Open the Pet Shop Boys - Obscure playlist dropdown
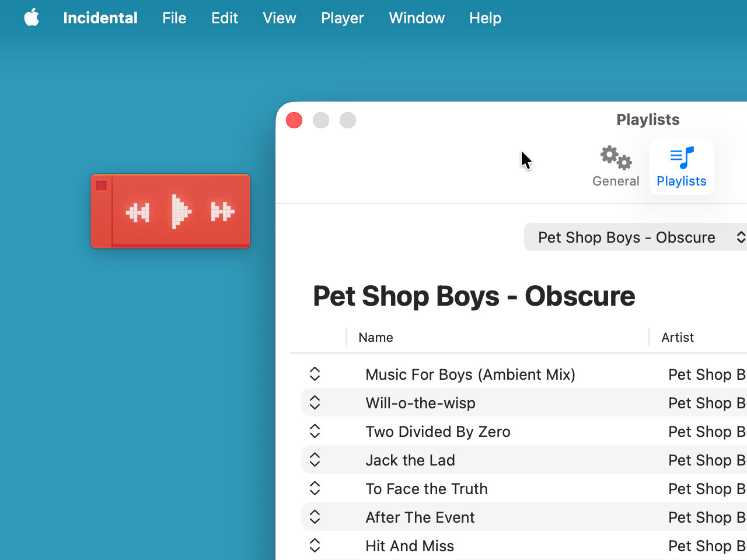 tap(636, 237)
